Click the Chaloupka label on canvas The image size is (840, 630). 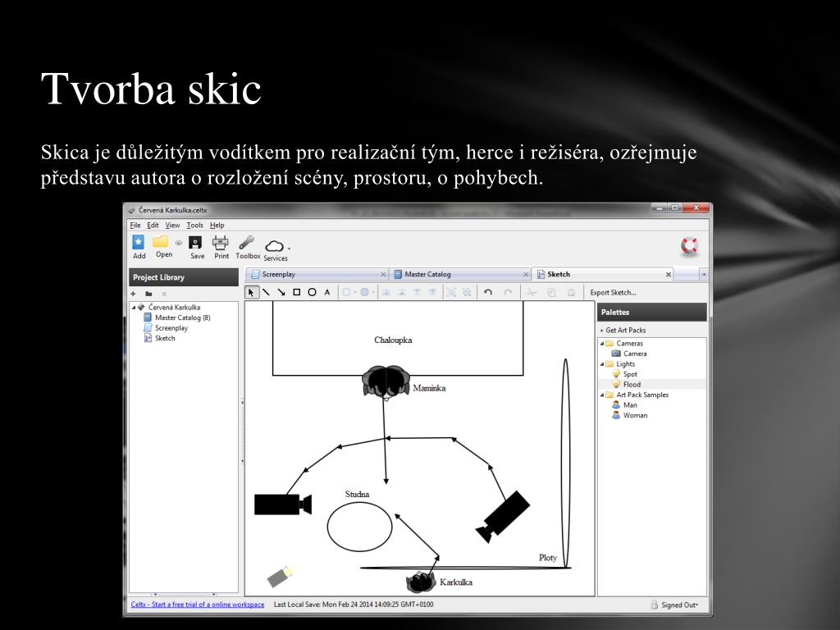[393, 340]
